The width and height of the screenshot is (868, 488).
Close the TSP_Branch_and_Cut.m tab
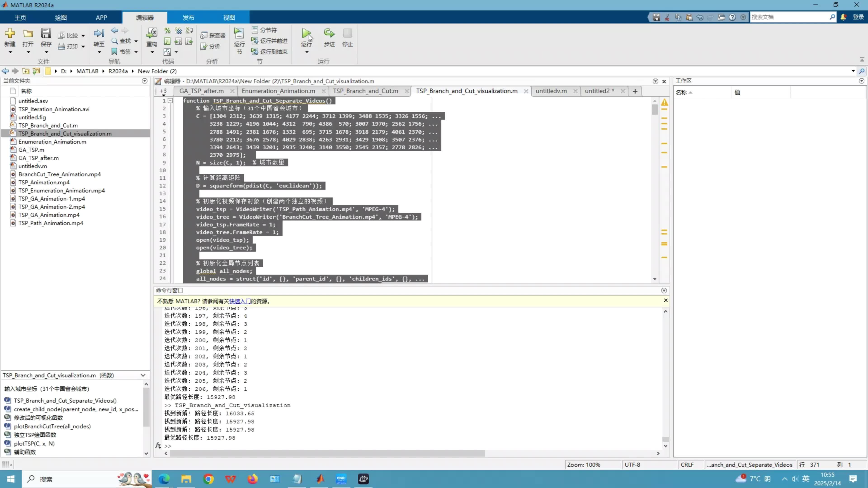(x=407, y=91)
